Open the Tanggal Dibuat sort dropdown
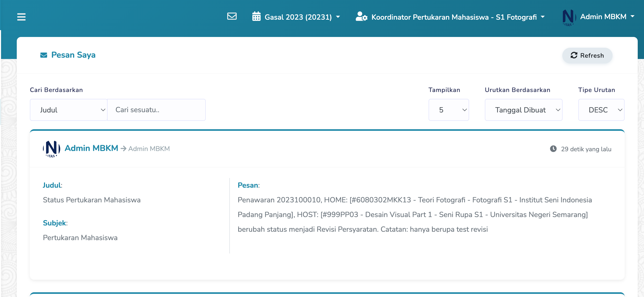 [x=523, y=110]
